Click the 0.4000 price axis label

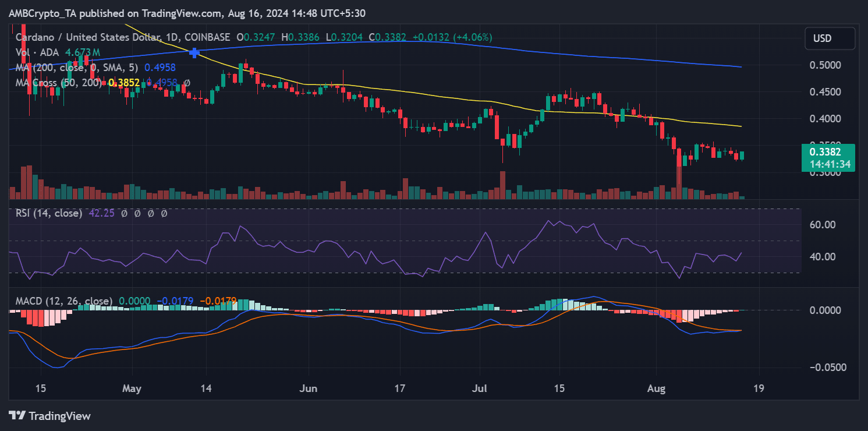coord(827,119)
